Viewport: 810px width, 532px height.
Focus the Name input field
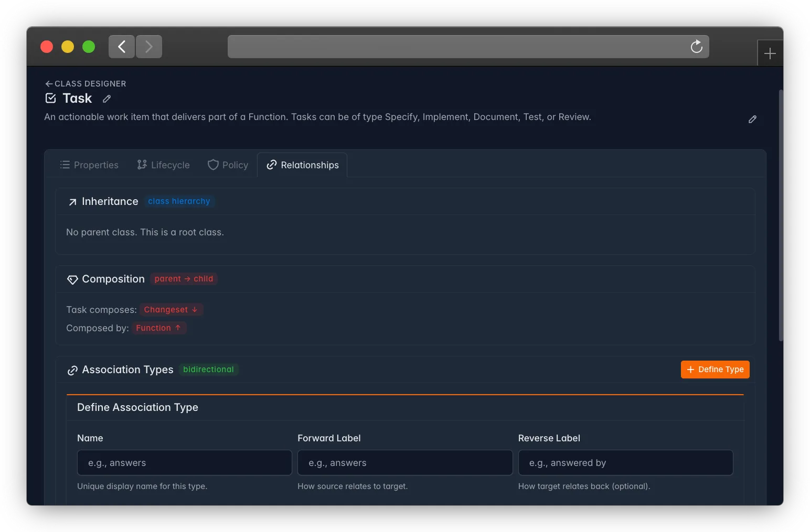point(185,463)
